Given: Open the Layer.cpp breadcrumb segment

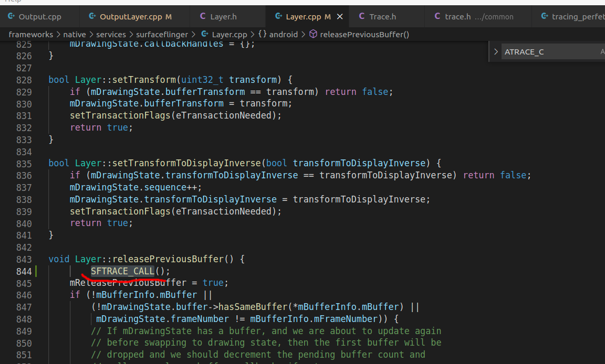Looking at the screenshot, I should tap(229, 35).
